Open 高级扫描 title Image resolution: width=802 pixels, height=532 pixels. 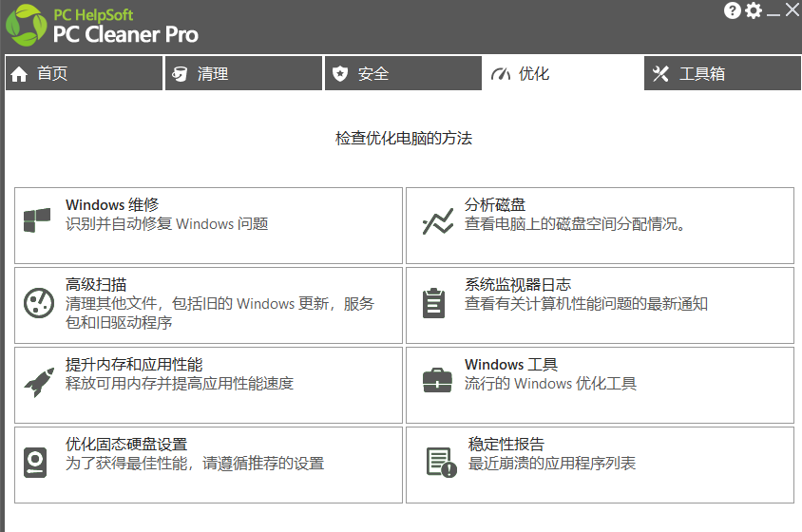click(x=96, y=284)
